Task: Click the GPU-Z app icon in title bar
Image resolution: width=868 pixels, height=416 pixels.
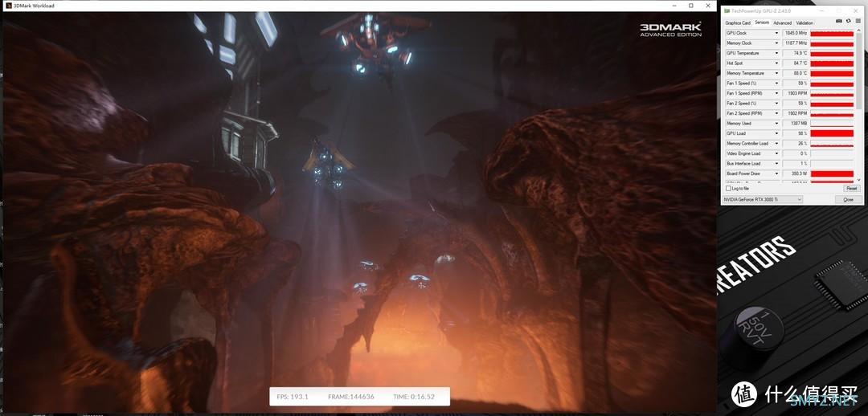Action: (727, 10)
